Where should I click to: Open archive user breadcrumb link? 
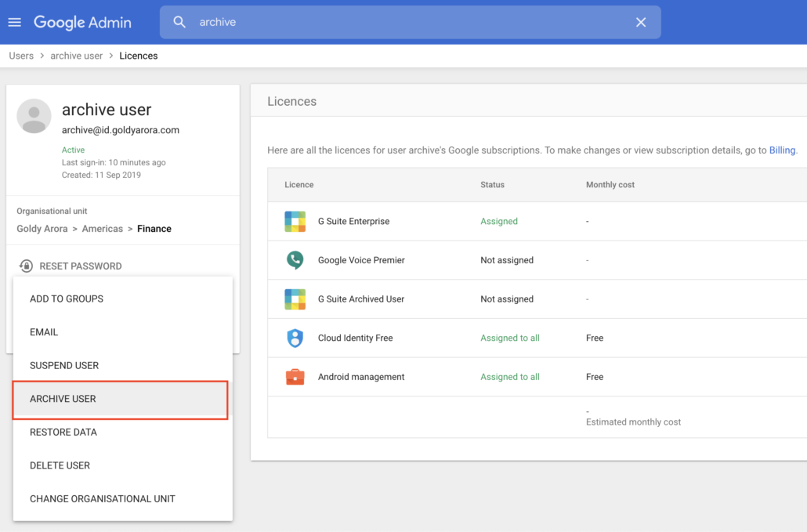click(76, 56)
